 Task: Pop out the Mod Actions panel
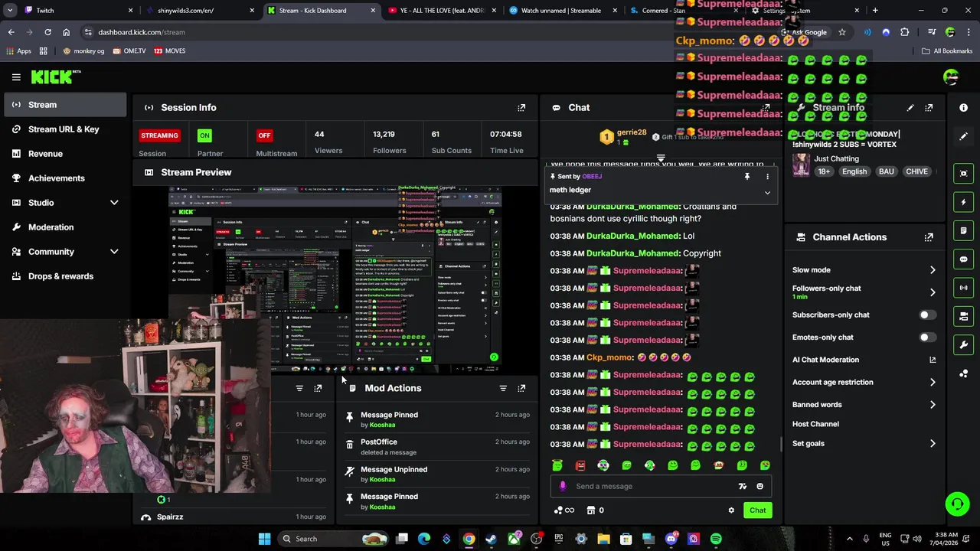tap(521, 388)
